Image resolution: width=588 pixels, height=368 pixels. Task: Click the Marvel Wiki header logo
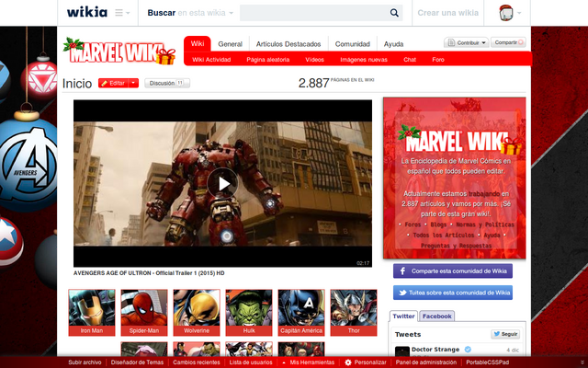tap(119, 52)
